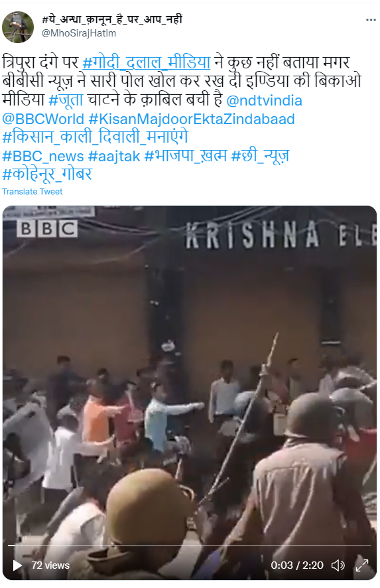Open the #जूता hashtag

[66, 100]
